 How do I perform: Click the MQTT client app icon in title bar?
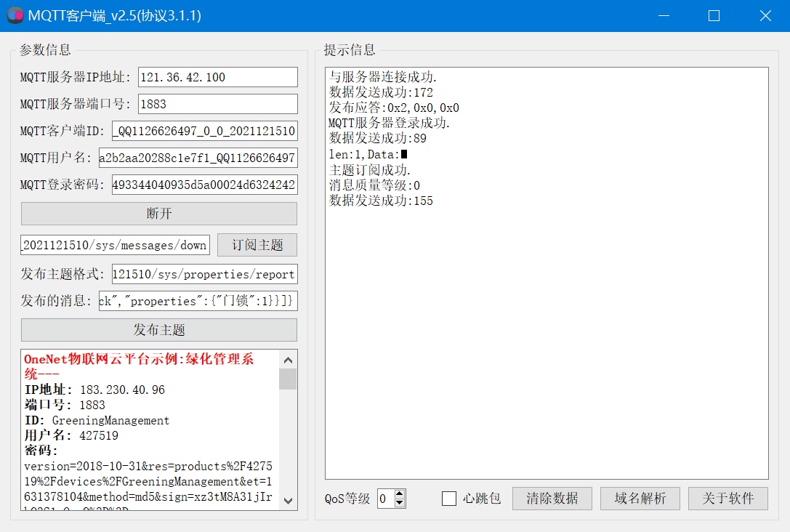tap(15, 15)
